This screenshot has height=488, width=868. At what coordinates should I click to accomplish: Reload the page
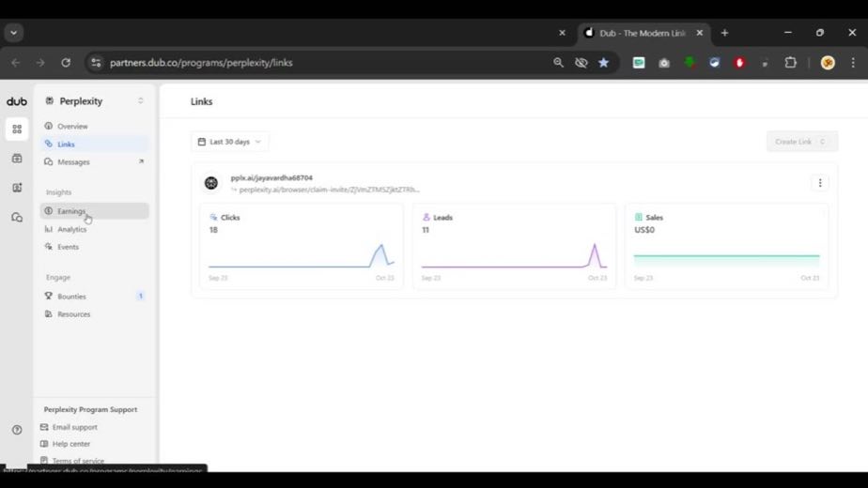point(66,63)
